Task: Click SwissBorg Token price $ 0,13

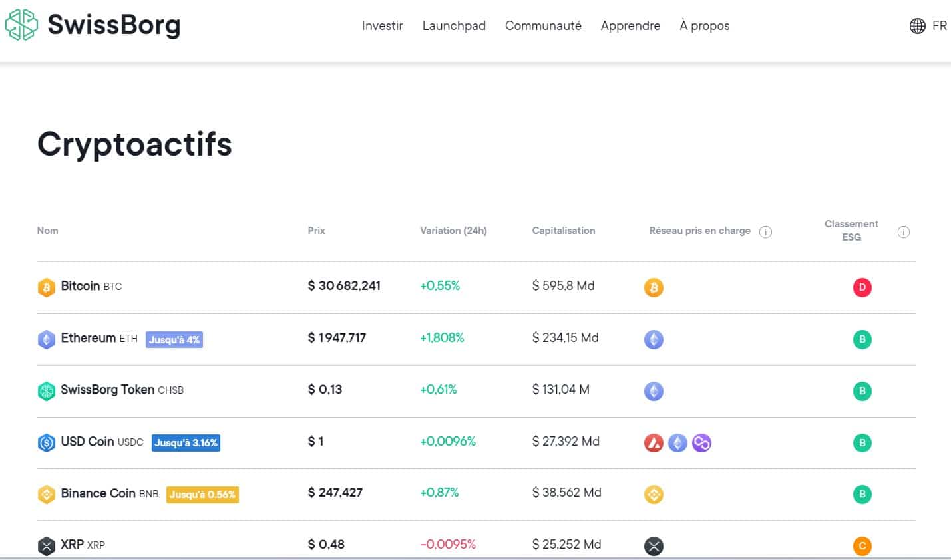Action: (x=325, y=390)
